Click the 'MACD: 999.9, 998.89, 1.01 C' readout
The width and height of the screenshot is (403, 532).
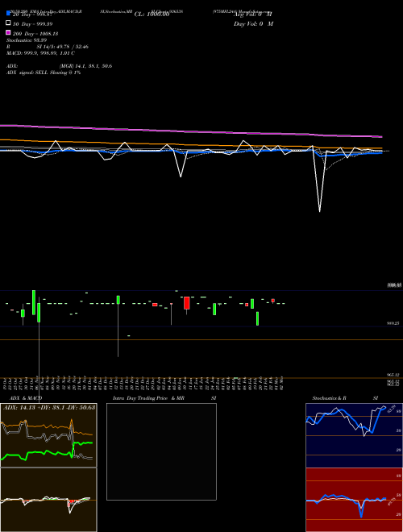point(41,53)
